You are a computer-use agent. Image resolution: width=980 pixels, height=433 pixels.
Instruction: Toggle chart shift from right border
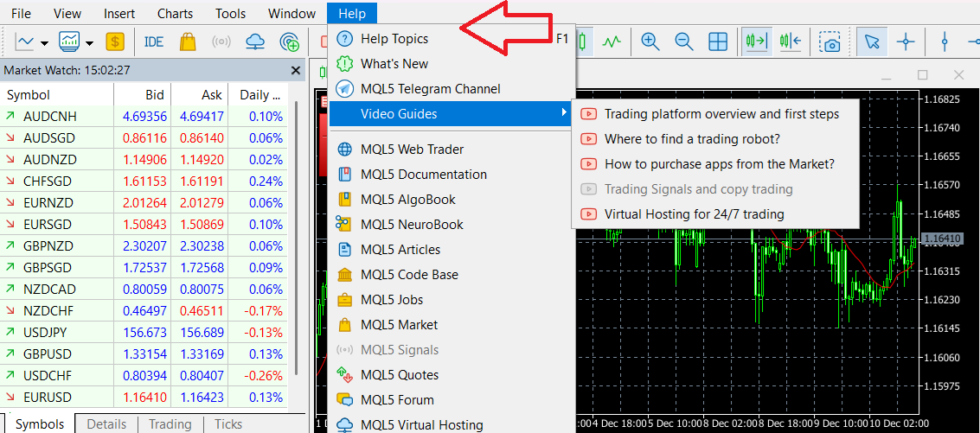[x=791, y=41]
